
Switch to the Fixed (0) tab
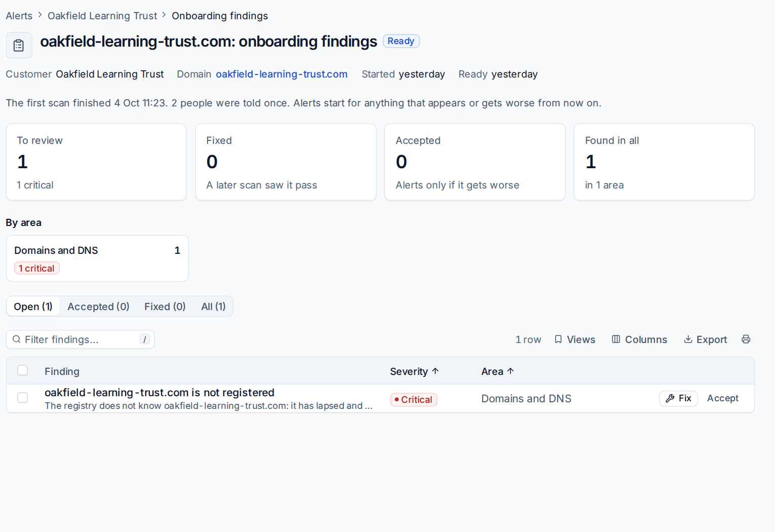(165, 307)
